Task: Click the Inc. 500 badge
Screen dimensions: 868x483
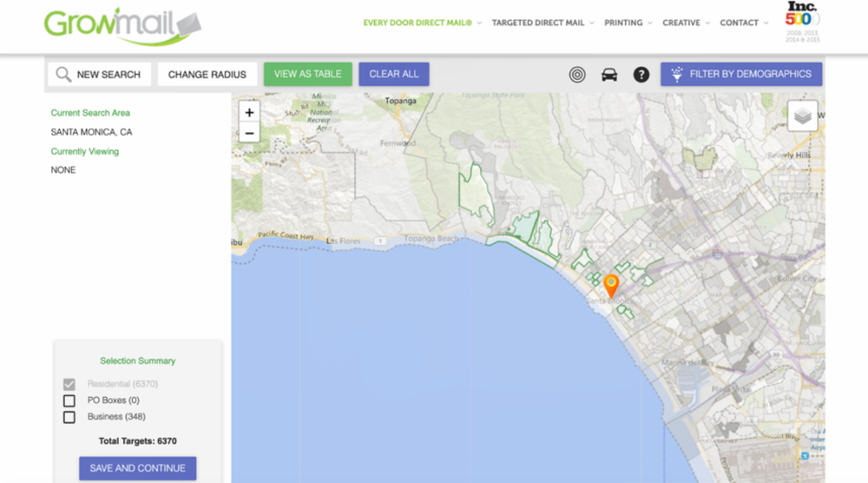Action: pyautogui.click(x=802, y=21)
